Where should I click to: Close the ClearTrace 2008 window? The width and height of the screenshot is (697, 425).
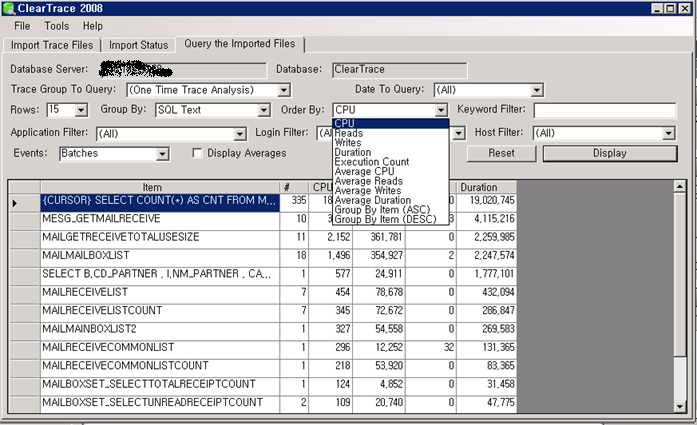(685, 8)
